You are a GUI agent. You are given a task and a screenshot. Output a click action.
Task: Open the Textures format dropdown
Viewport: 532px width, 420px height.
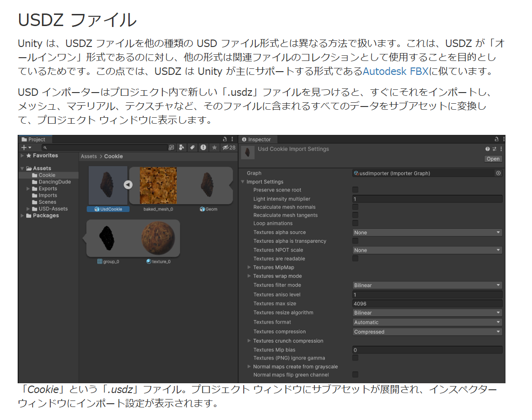[x=426, y=322]
